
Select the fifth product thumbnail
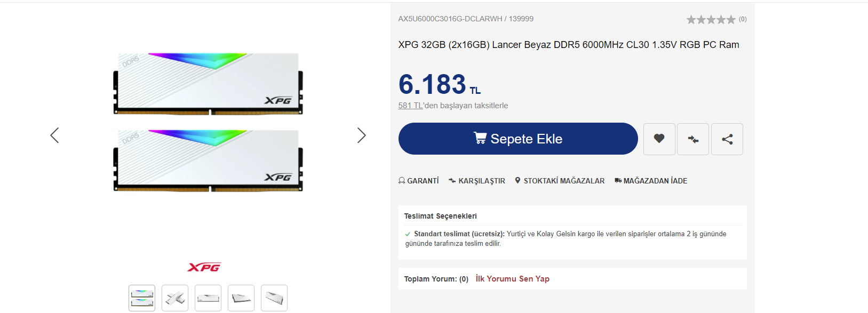pyautogui.click(x=274, y=298)
